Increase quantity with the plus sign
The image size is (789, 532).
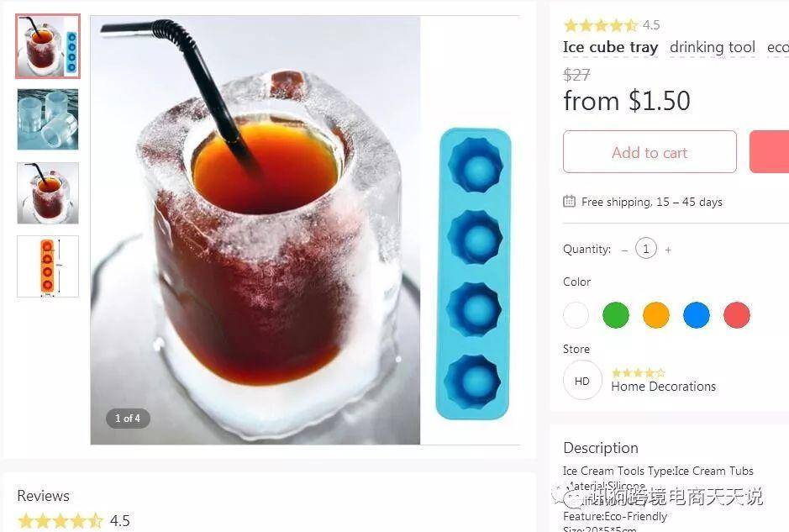[668, 250]
